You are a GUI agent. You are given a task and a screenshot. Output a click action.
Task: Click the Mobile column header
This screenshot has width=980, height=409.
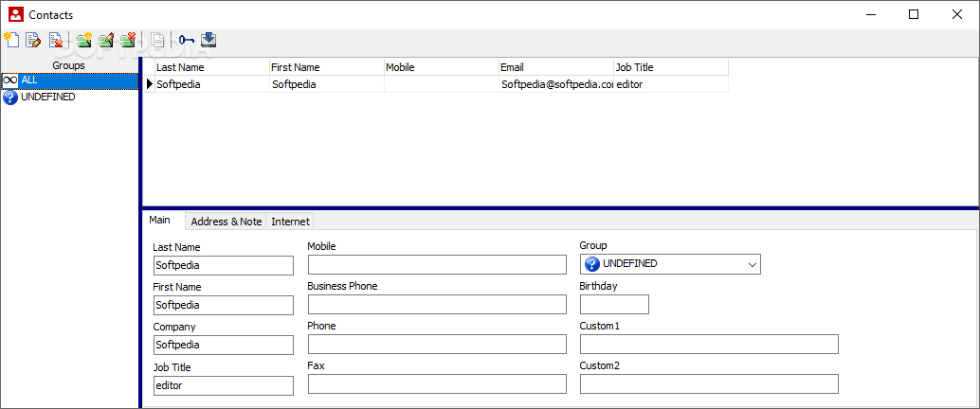[442, 67]
